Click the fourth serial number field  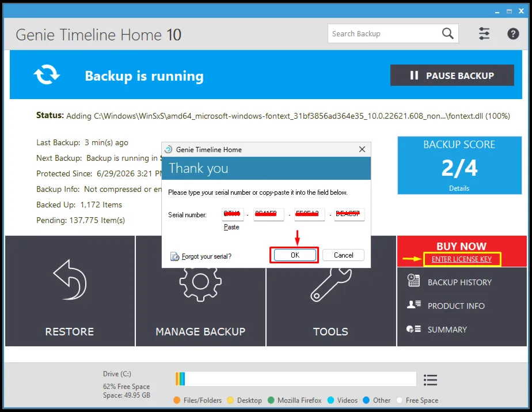349,214
